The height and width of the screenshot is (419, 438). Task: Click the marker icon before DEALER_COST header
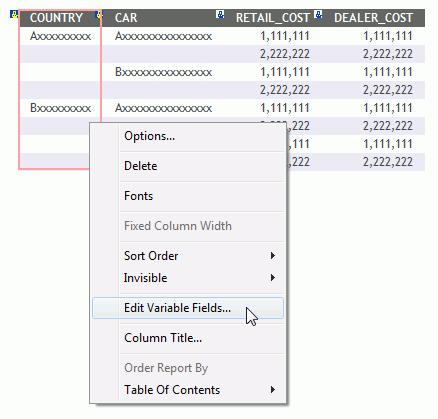[319, 14]
